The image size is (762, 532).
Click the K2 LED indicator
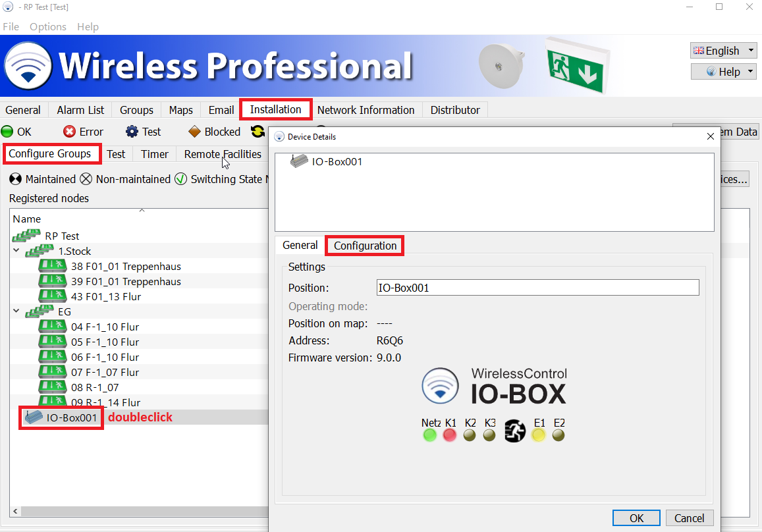(470, 435)
